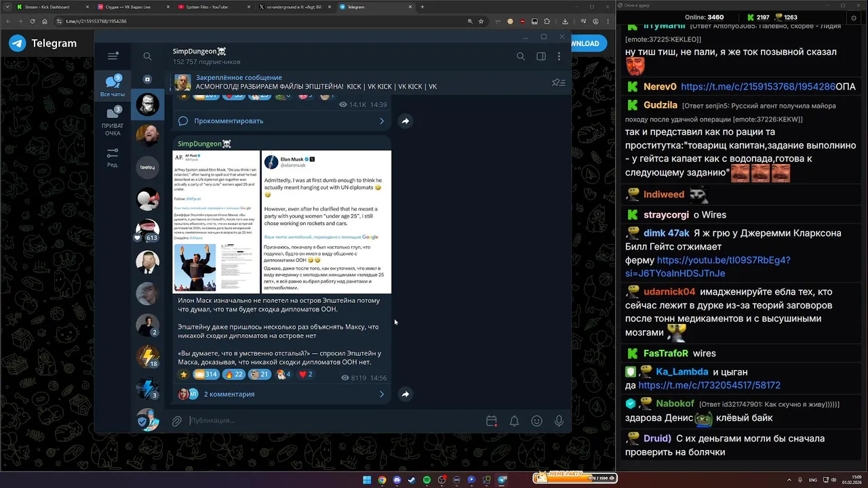Viewport: 868px width, 488px height.
Task: Forward the Elon Musk post
Action: [405, 394]
